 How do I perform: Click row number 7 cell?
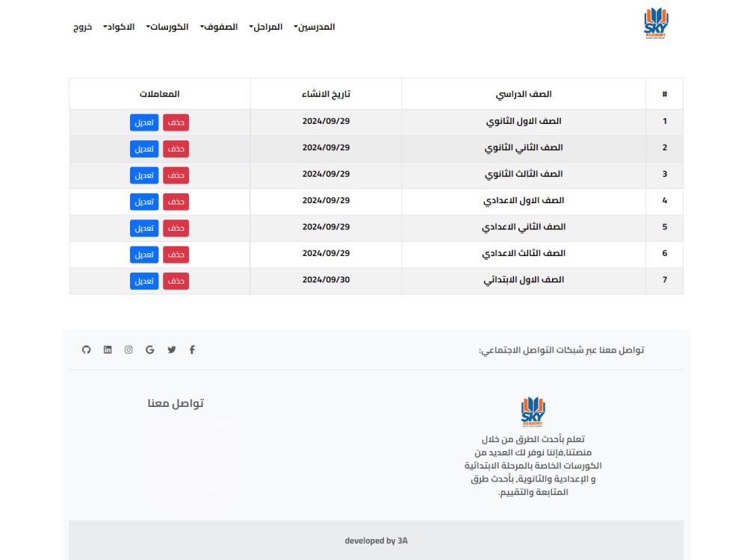tap(665, 280)
